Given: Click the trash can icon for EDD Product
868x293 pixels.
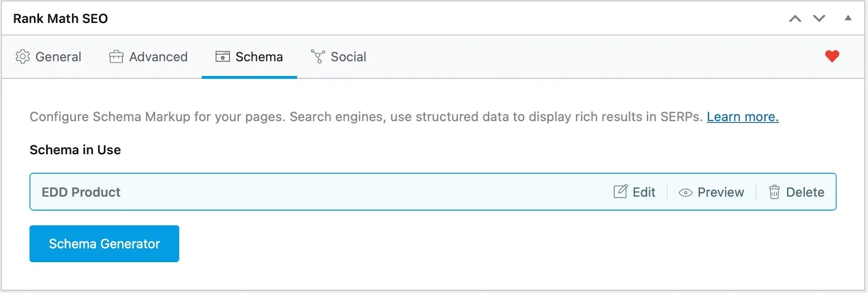Looking at the screenshot, I should (774, 192).
